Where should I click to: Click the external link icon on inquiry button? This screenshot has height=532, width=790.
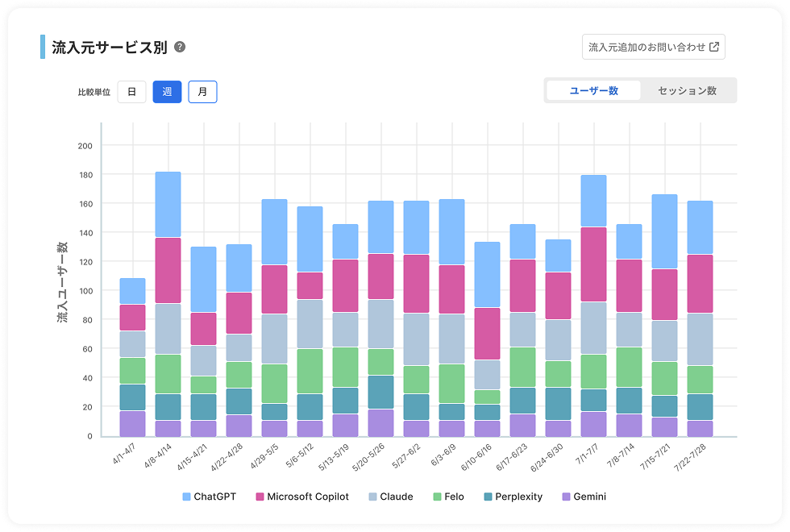(x=713, y=48)
